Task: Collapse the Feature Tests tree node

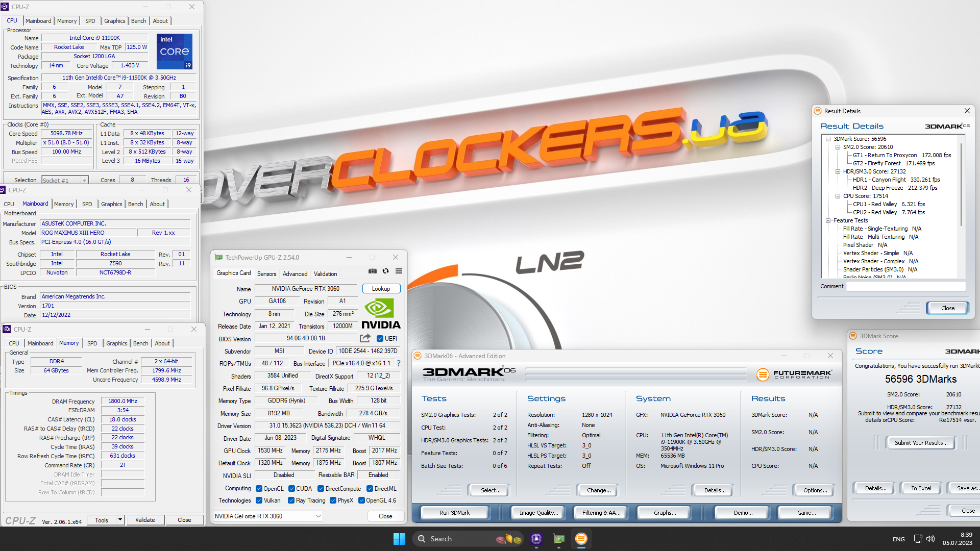Action: click(828, 220)
